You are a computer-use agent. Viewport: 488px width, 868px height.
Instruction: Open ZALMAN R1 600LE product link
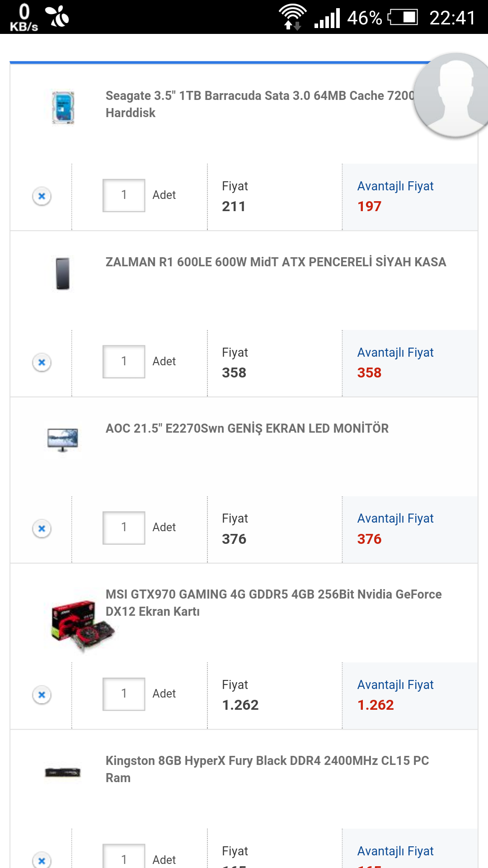[276, 262]
